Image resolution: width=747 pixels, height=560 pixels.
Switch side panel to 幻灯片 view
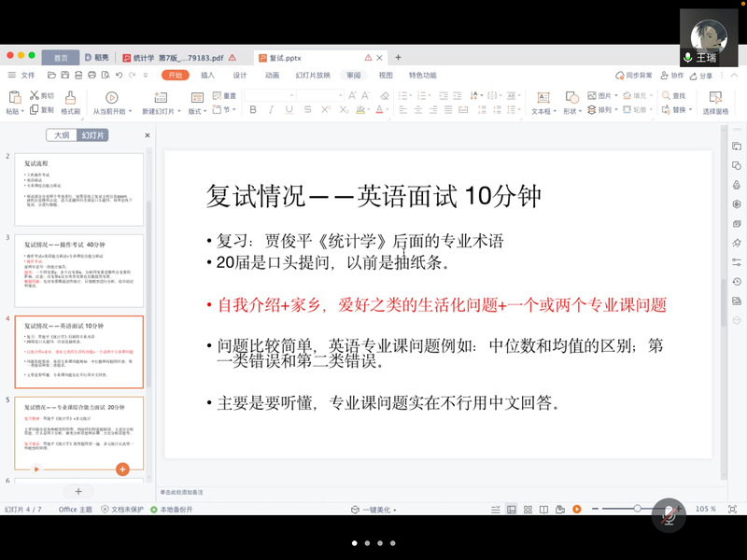click(x=93, y=135)
